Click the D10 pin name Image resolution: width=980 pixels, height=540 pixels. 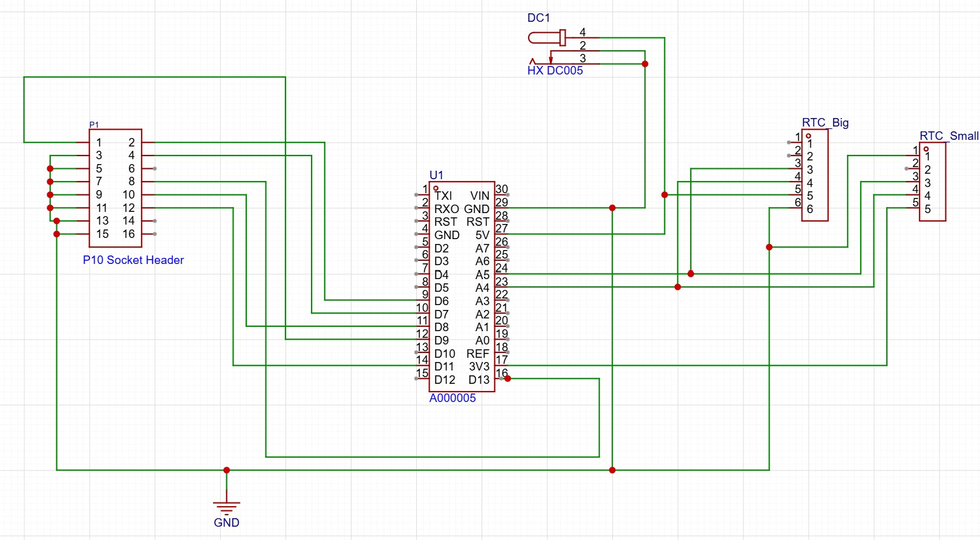click(x=445, y=354)
